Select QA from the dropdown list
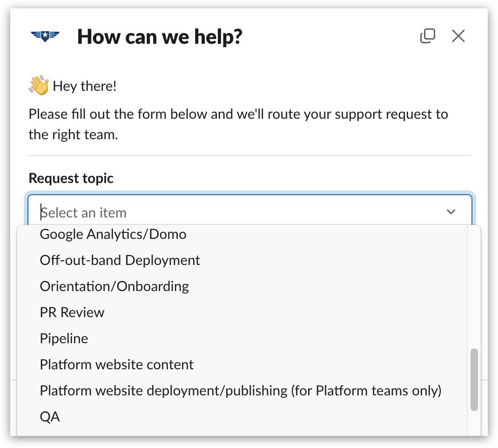 click(x=50, y=417)
